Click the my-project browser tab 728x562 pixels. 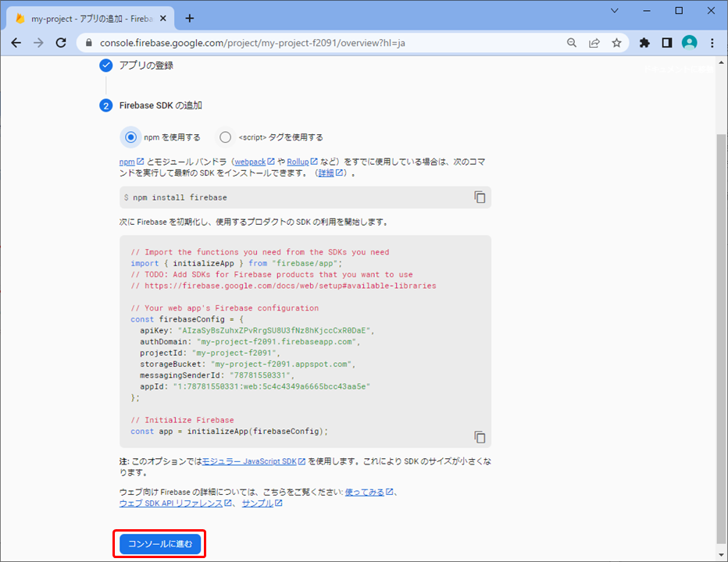92,19
